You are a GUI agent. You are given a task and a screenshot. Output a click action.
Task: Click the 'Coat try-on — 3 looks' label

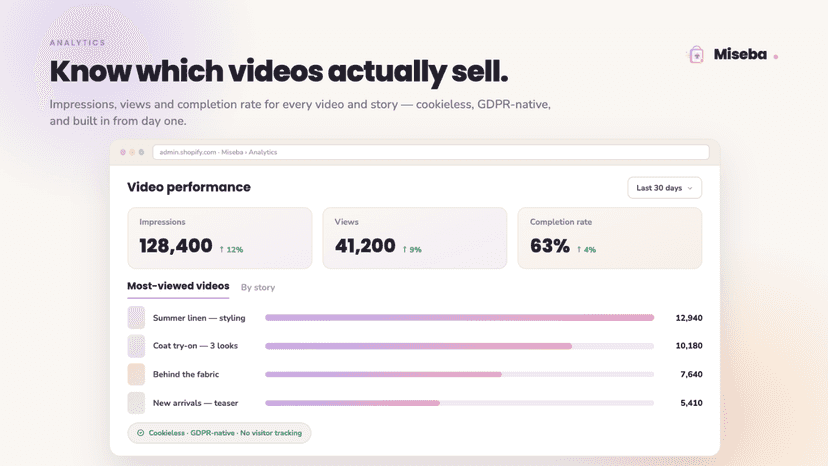point(195,346)
